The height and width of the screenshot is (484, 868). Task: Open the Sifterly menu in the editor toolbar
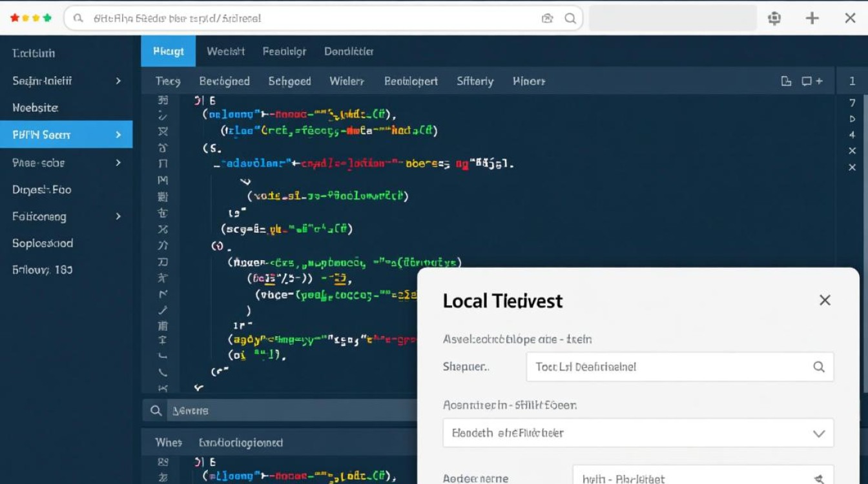point(475,81)
